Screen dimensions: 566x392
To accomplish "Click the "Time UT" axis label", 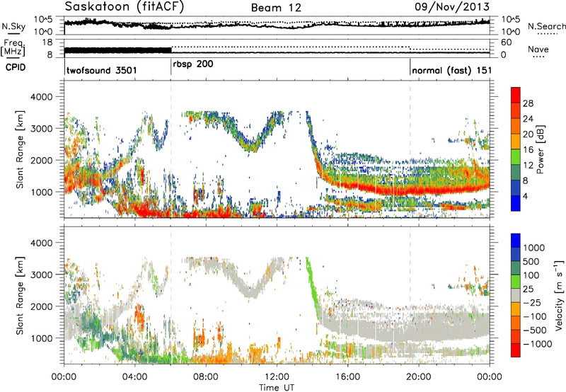I will [277, 388].
